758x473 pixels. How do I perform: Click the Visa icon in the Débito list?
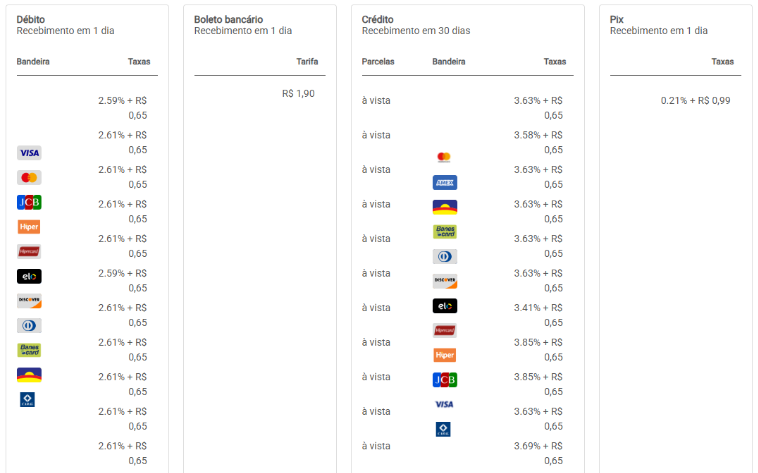[x=29, y=153]
